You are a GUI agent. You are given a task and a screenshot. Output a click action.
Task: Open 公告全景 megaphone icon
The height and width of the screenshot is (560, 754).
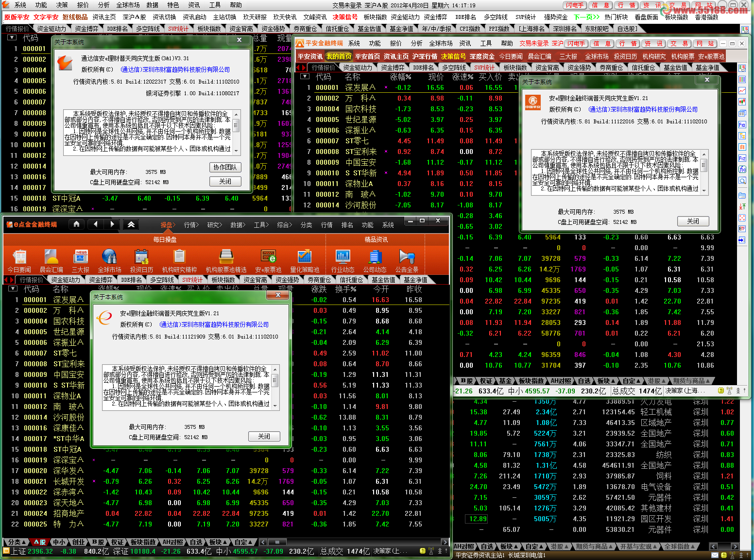point(407,261)
